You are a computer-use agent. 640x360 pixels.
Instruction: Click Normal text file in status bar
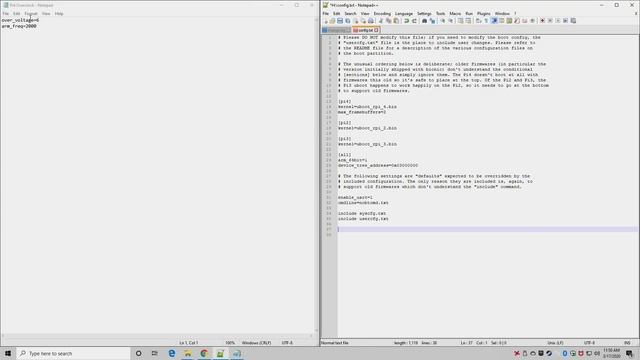coord(335,343)
